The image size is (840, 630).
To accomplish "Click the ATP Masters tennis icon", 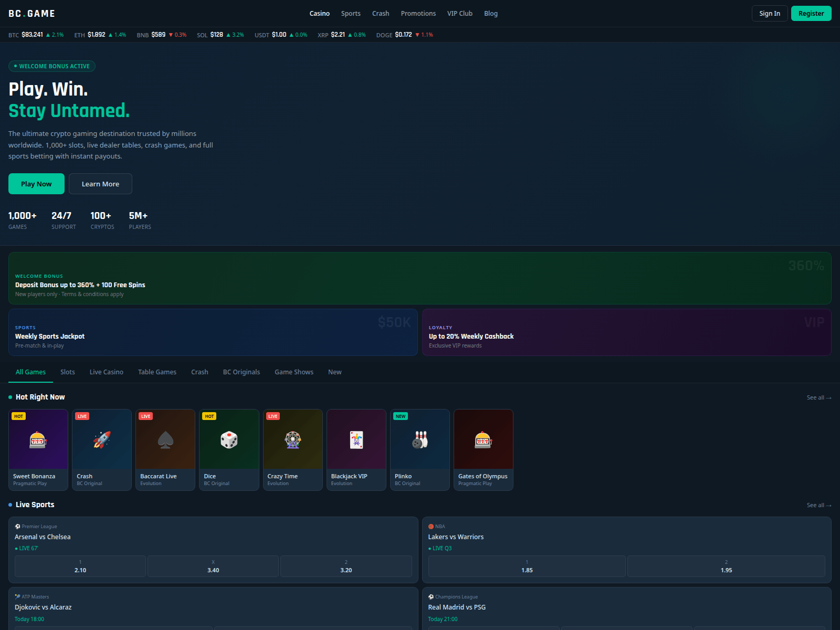I will [x=17, y=596].
